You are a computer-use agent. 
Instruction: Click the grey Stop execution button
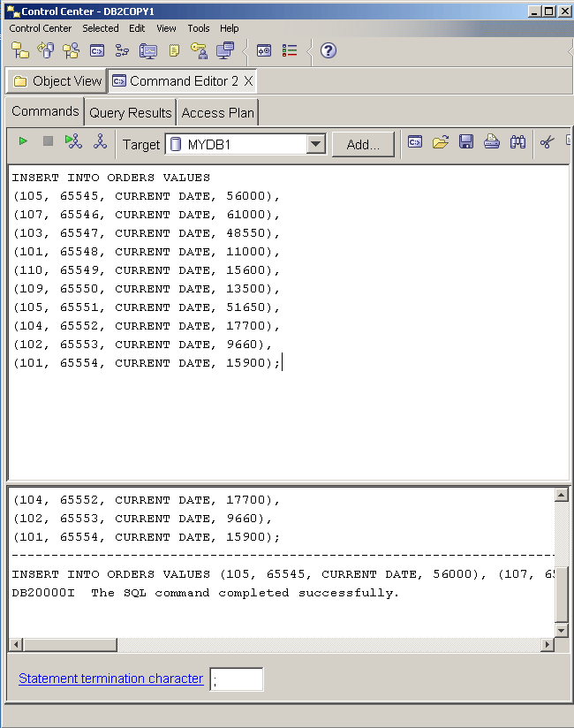(48, 141)
